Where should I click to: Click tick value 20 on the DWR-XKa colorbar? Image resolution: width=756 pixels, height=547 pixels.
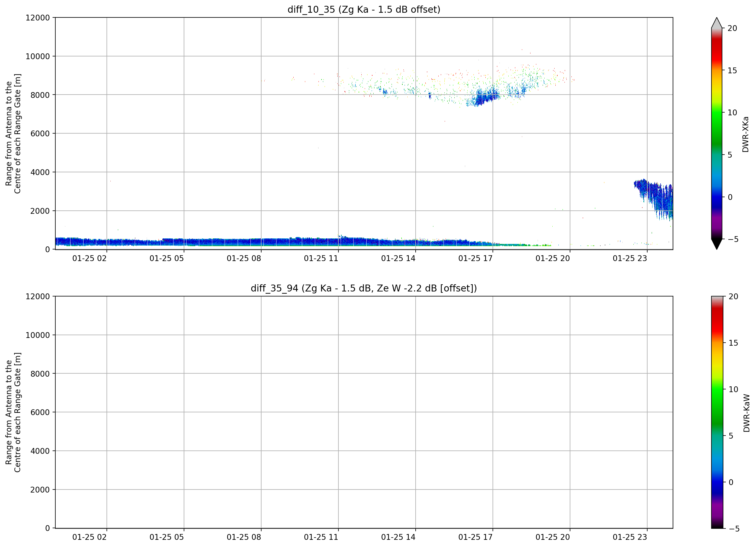pyautogui.click(x=732, y=28)
